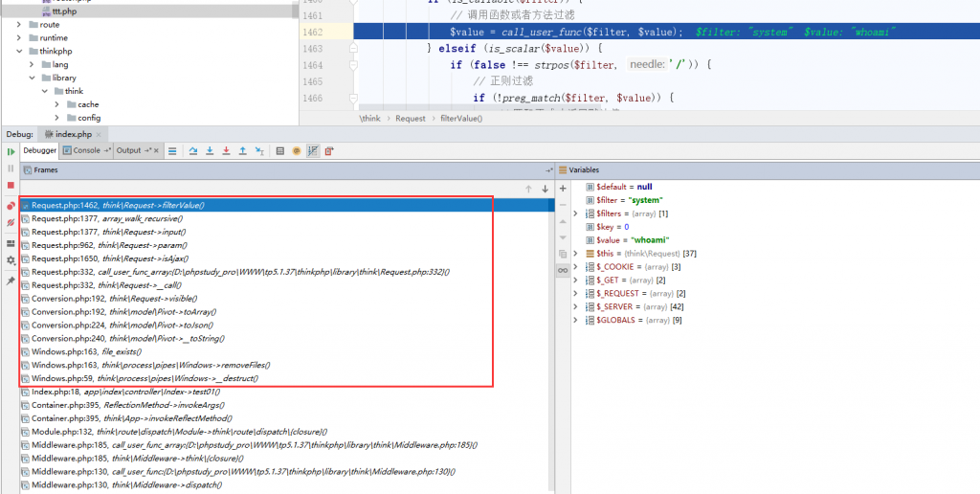Expand the lang folder
The image size is (980, 494).
[x=32, y=64]
